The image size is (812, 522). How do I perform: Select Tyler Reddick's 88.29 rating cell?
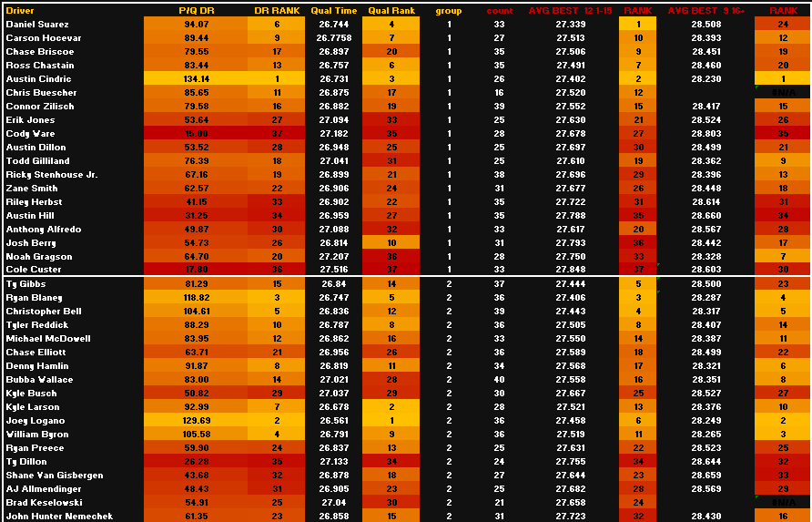[197, 325]
